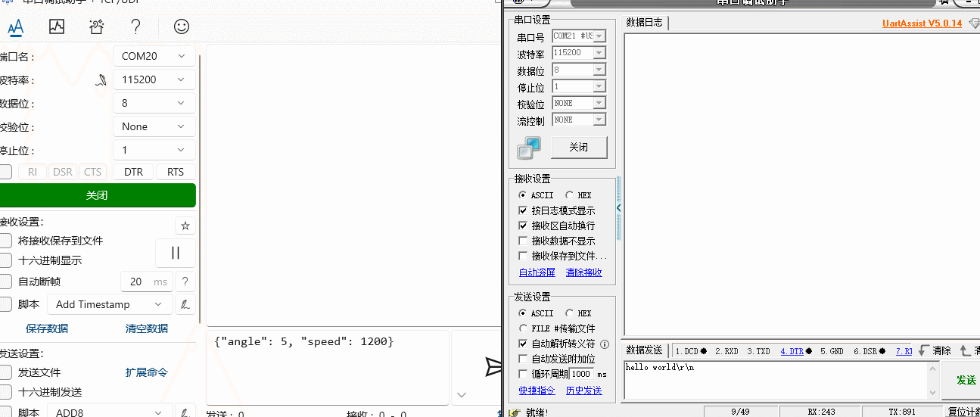980x417 pixels.
Task: Click the star icon beside receive settings
Action: (185, 226)
